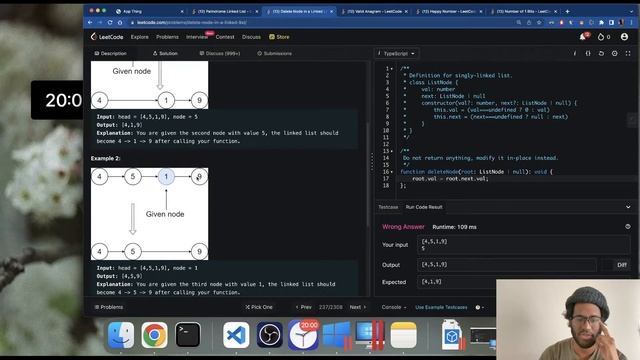The width and height of the screenshot is (640, 360).
Task: Open Parallels Desktop iMac icon in the Dock
Action: pyautogui.click(x=370, y=335)
